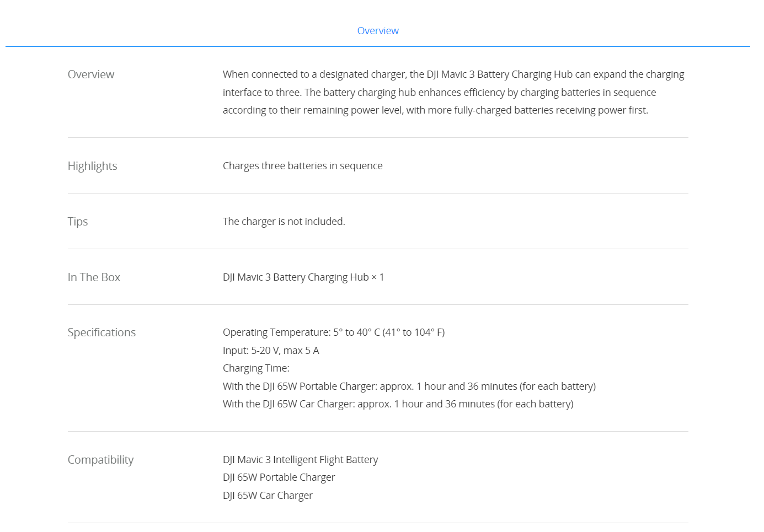Click 'DJI 65W Portable Charger' under Compatibility
The width and height of the screenshot is (764, 532).
pyautogui.click(x=279, y=477)
